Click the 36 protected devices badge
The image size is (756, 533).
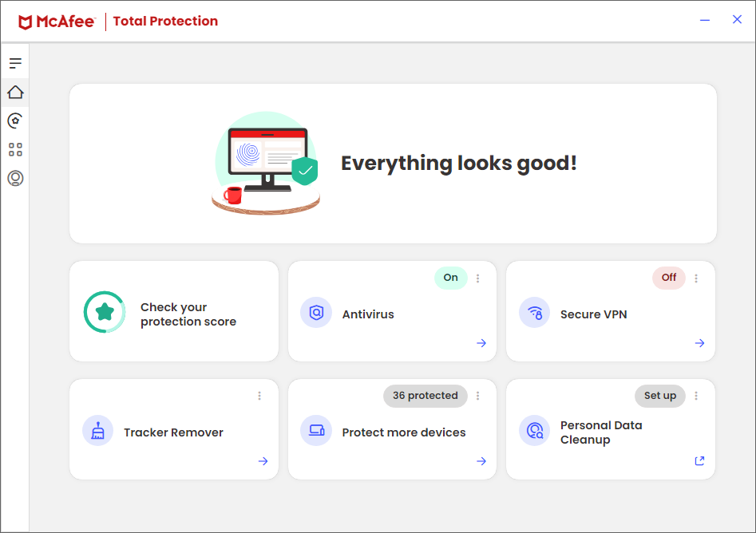click(x=425, y=396)
